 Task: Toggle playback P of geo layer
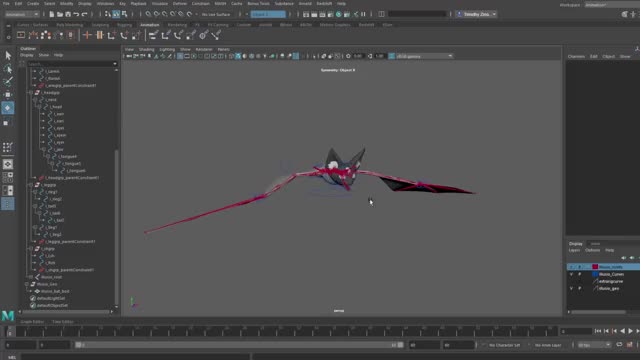pos(580,289)
